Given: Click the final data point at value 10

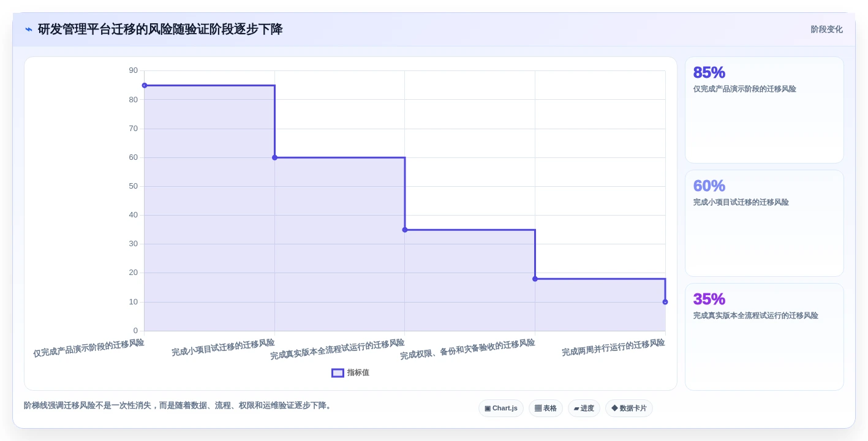Looking at the screenshot, I should click(665, 302).
